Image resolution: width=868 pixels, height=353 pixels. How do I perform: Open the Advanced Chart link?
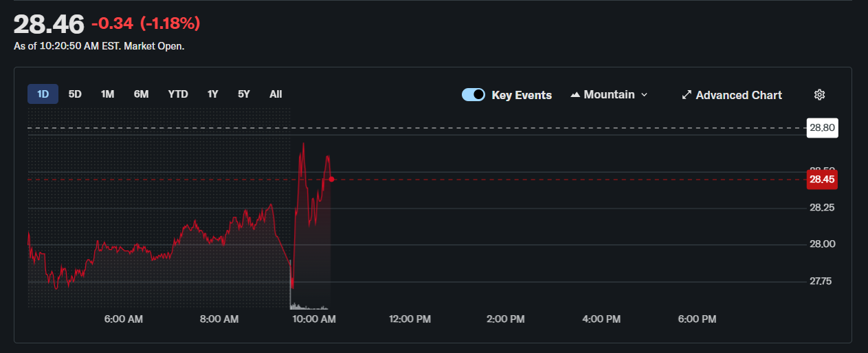738,95
